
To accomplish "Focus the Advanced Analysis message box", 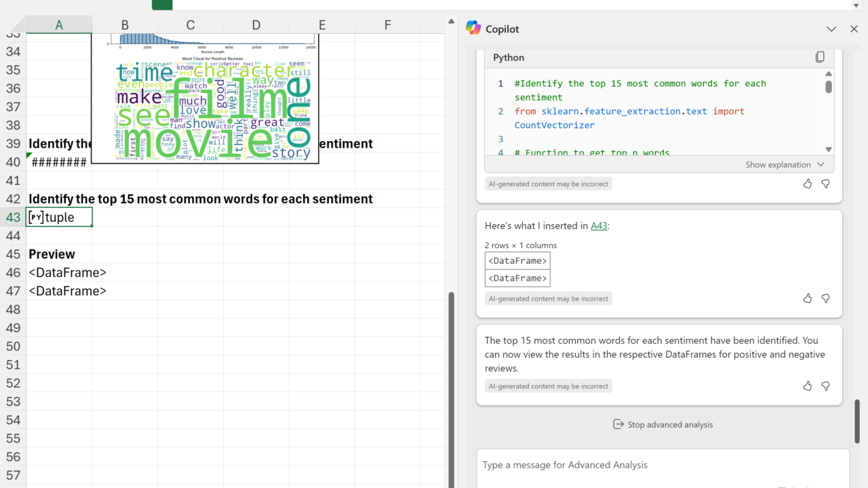I will tap(662, 465).
